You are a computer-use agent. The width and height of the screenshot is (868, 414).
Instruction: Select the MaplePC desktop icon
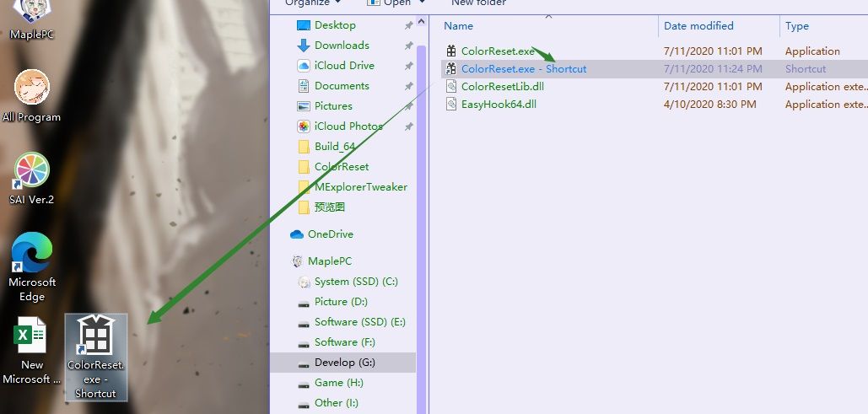(x=31, y=19)
